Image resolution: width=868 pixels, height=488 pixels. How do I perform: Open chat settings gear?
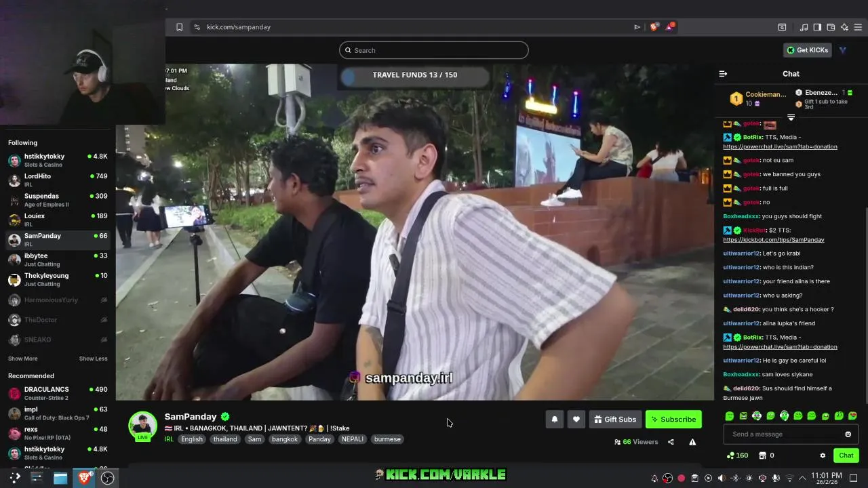[x=823, y=455]
